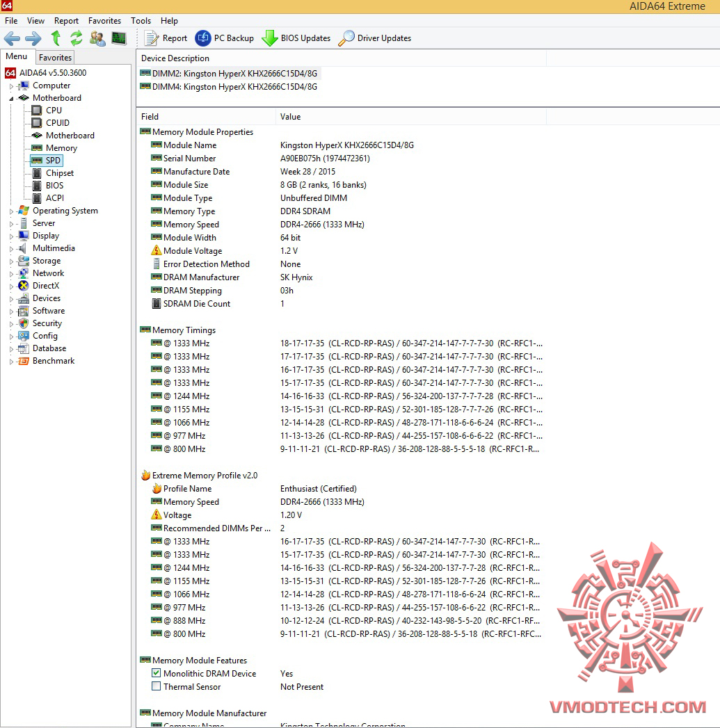This screenshot has width=720, height=728.
Task: Expand the Computer tree node
Action: tap(11, 86)
